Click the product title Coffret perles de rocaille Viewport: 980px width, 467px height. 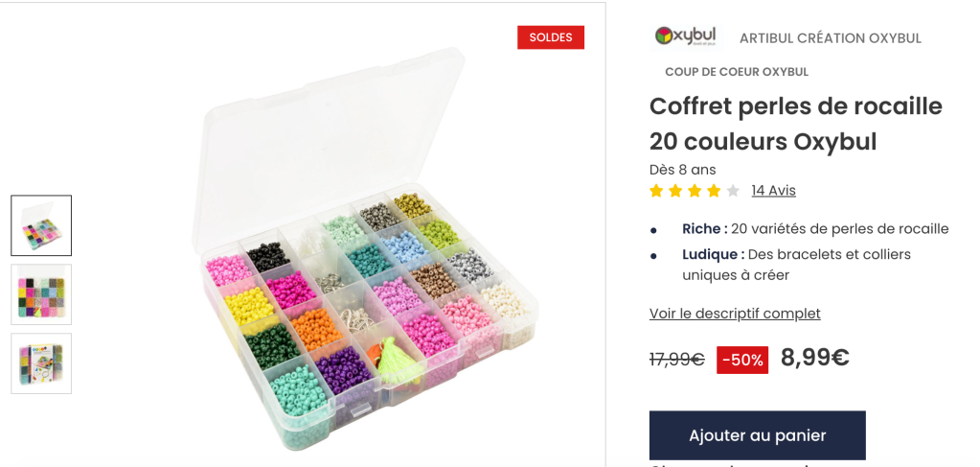coord(795,124)
